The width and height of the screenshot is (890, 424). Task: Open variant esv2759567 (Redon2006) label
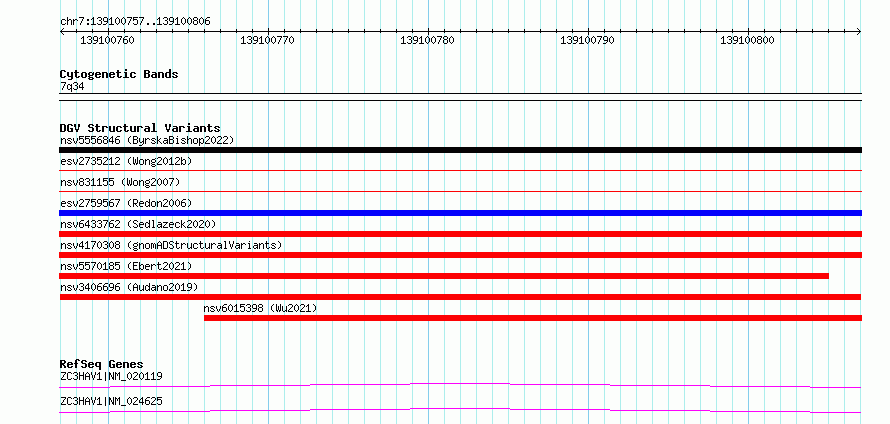[126, 203]
